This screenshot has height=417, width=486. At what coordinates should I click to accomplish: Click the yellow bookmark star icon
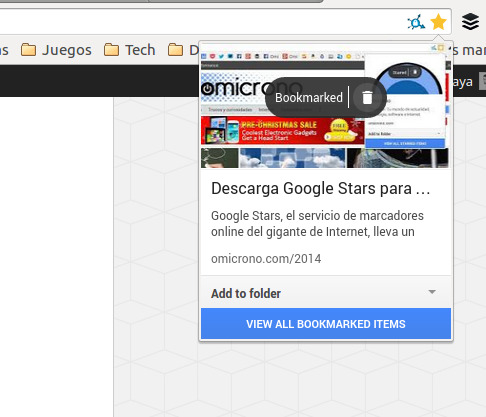pyautogui.click(x=438, y=22)
